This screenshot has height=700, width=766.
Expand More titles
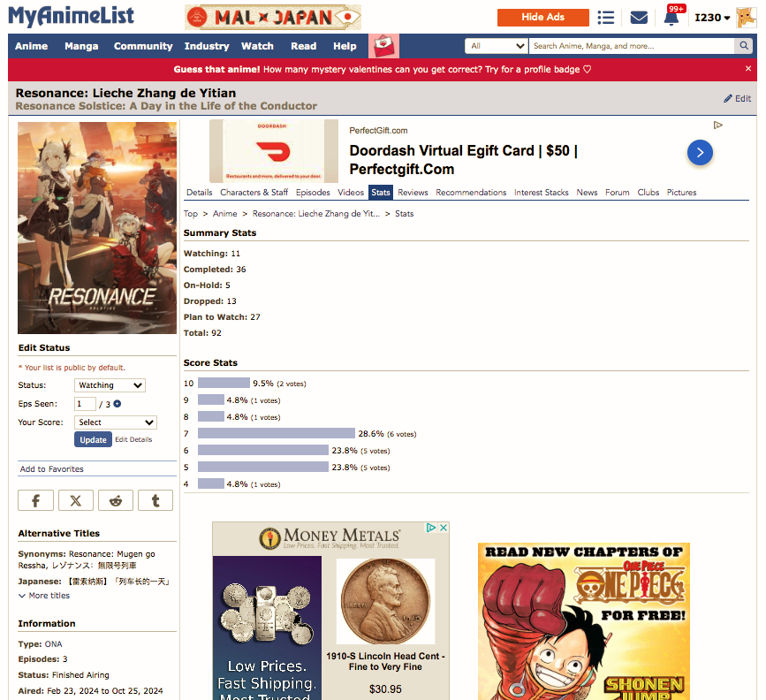(x=44, y=596)
